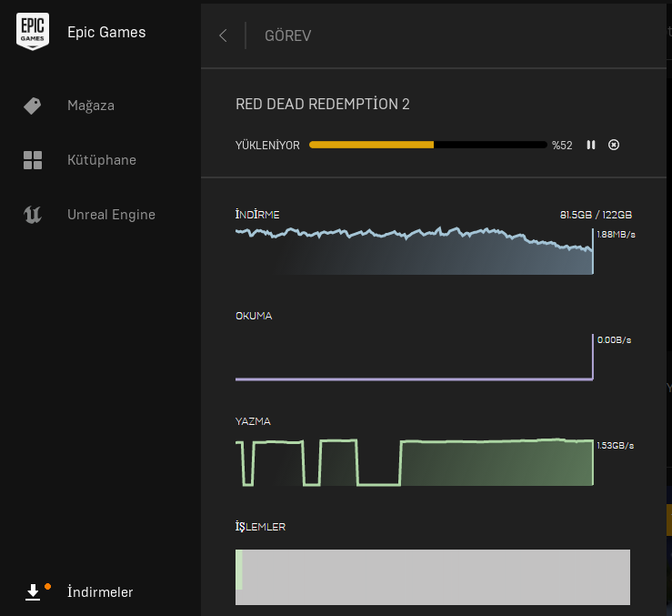Open the Kütüphane library text label
Screen dimensions: 672x616
[102, 160]
